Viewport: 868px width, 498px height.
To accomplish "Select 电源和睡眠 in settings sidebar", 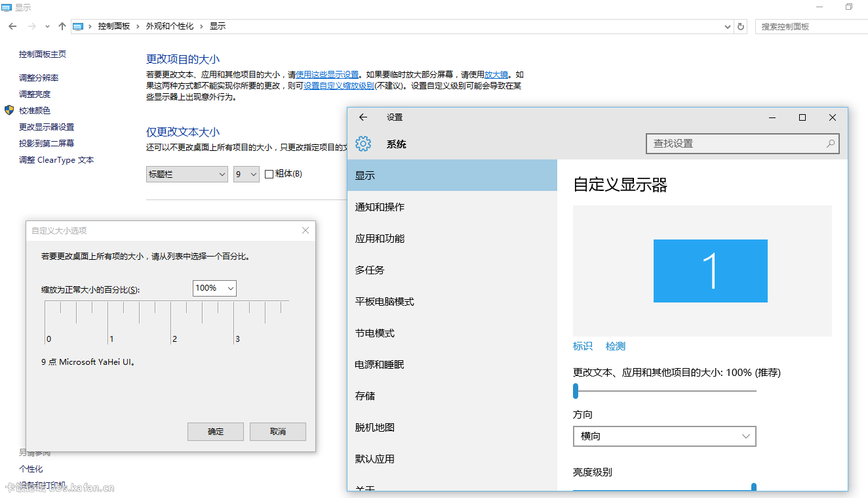I will point(452,365).
